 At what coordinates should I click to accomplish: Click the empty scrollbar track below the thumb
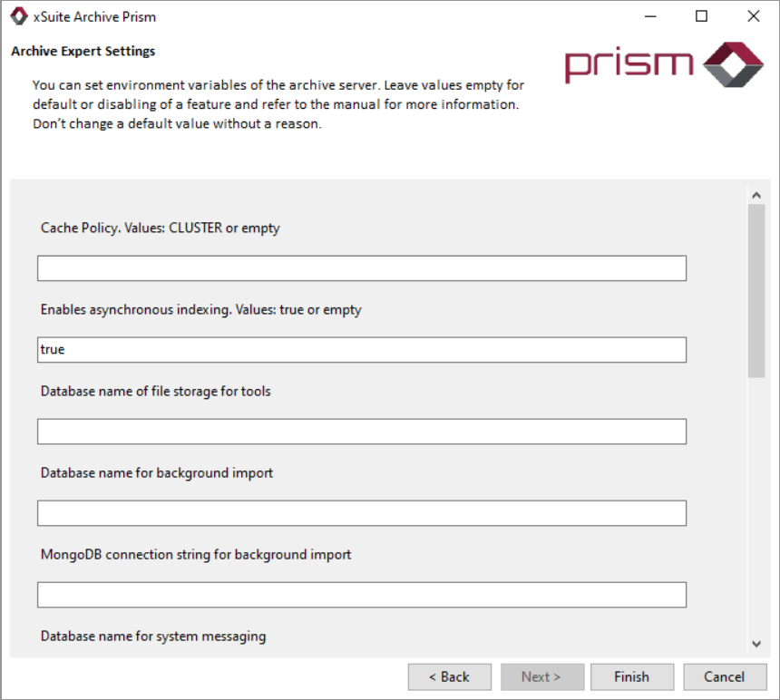tap(756, 508)
